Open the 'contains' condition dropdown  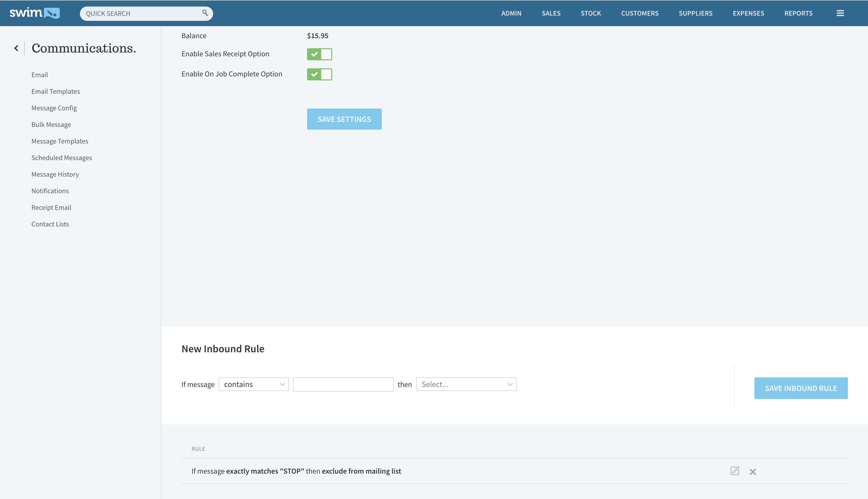[254, 384]
